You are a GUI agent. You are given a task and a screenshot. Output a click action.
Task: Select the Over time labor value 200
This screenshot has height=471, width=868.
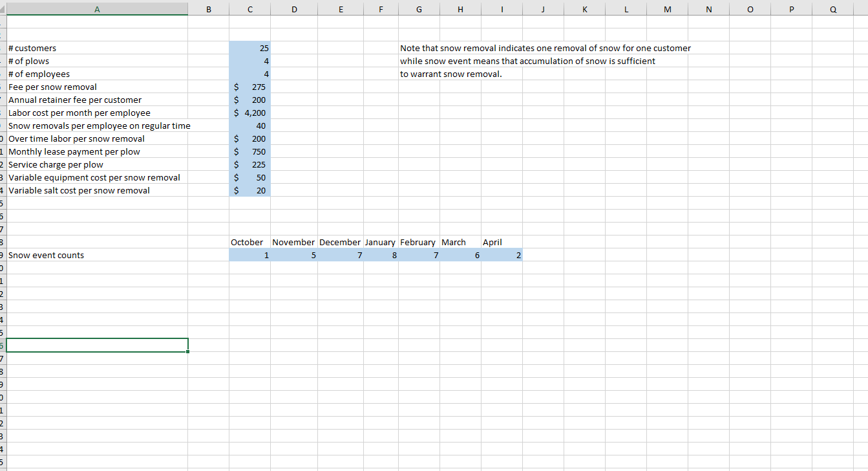tap(249, 138)
